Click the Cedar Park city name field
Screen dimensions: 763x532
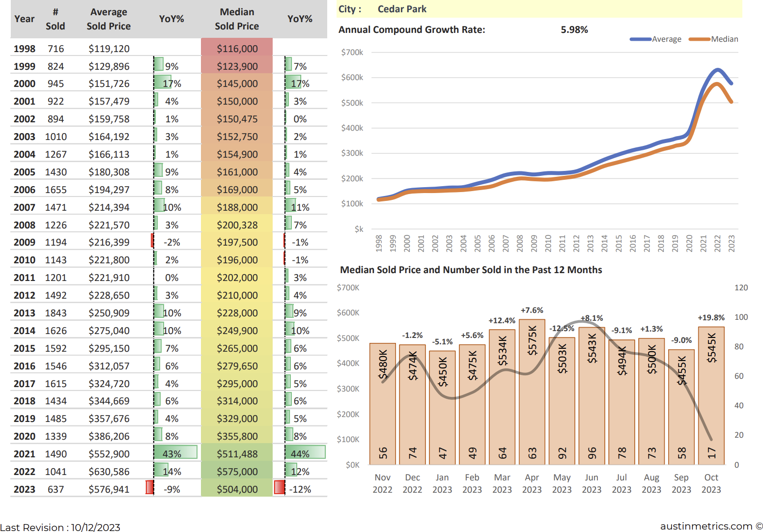401,9
